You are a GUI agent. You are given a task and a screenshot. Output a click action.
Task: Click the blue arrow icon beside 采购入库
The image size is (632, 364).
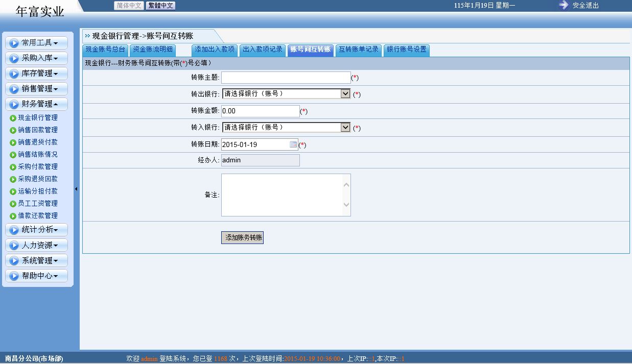click(x=14, y=58)
